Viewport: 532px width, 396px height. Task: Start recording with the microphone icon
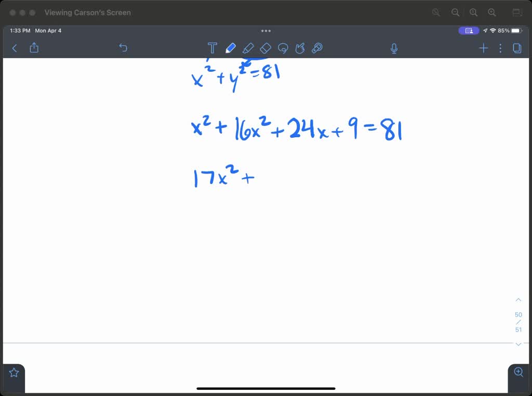[394, 48]
